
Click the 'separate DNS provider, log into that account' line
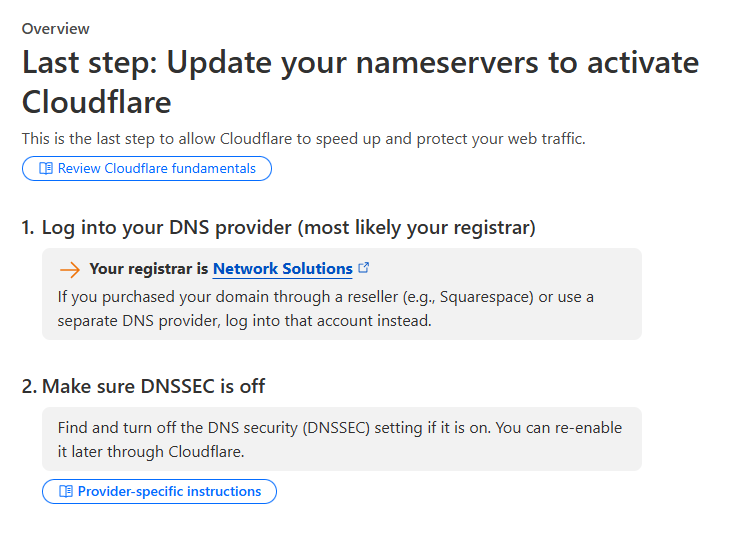tap(244, 320)
